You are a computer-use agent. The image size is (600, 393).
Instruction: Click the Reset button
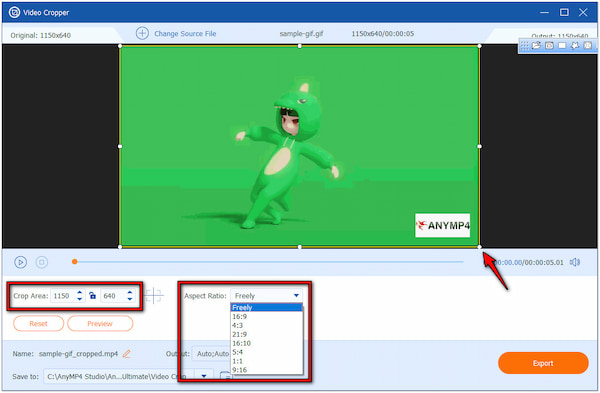coord(38,324)
